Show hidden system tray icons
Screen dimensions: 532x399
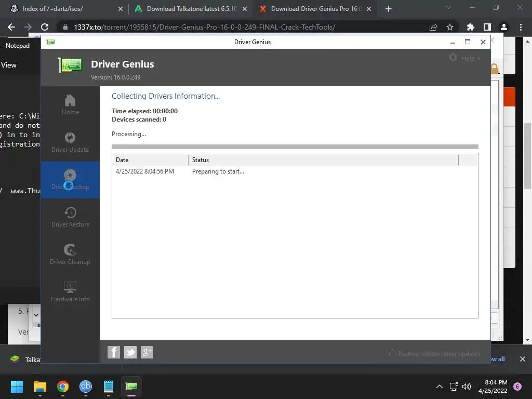tap(440, 387)
